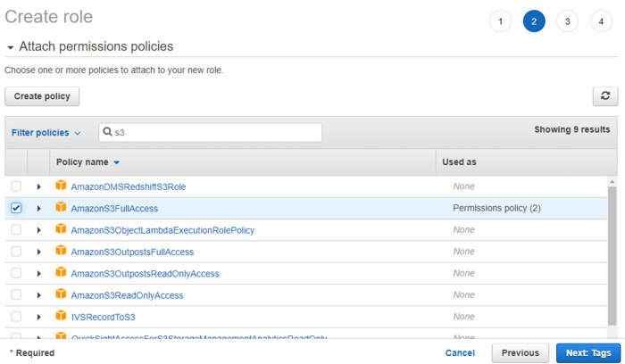This screenshot has height=364, width=625.
Task: Tick the AmazonS3ReadOnlyAccess checkbox
Action: pos(16,294)
